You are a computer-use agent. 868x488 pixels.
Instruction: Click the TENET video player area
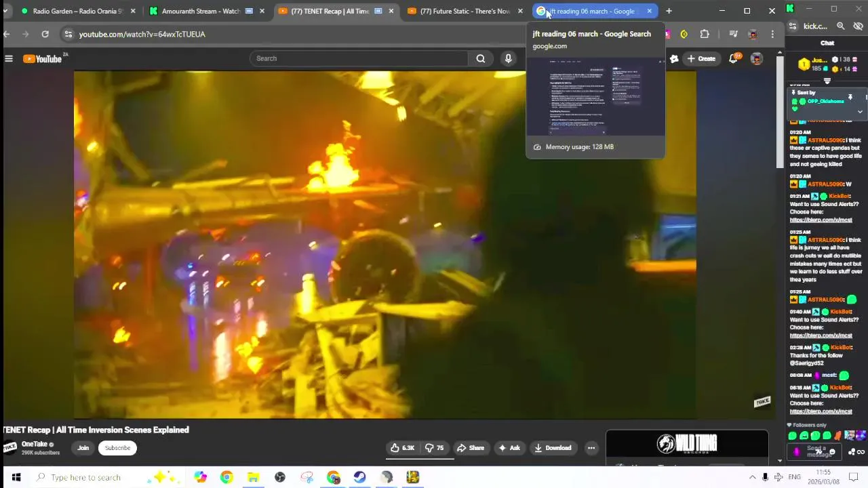pyautogui.click(x=384, y=245)
